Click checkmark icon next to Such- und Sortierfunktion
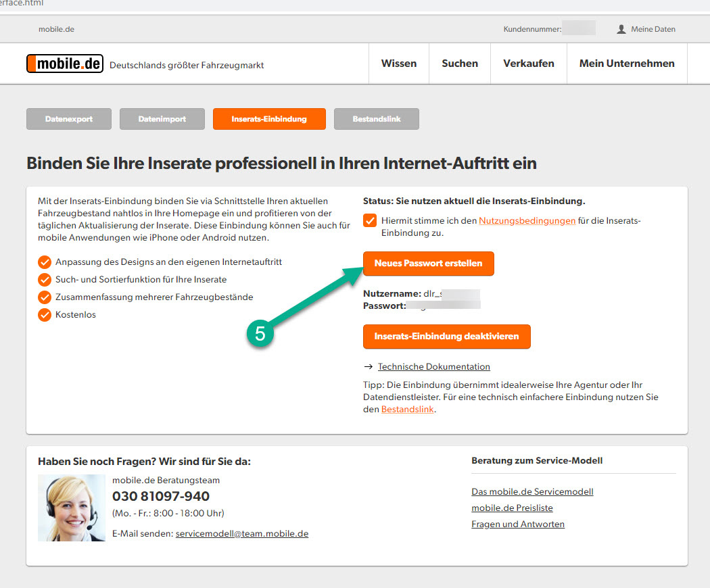Viewport: 710px width, 588px height. tap(45, 280)
